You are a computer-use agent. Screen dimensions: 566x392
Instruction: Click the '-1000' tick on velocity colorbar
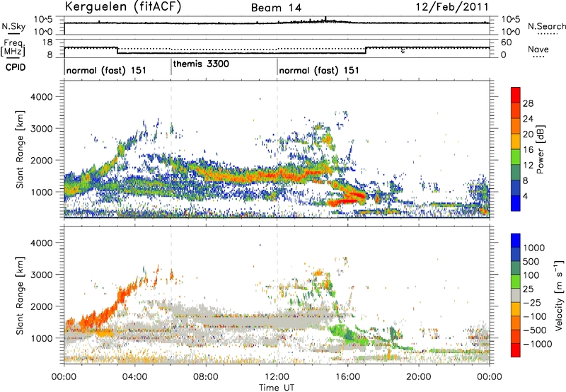[537, 344]
